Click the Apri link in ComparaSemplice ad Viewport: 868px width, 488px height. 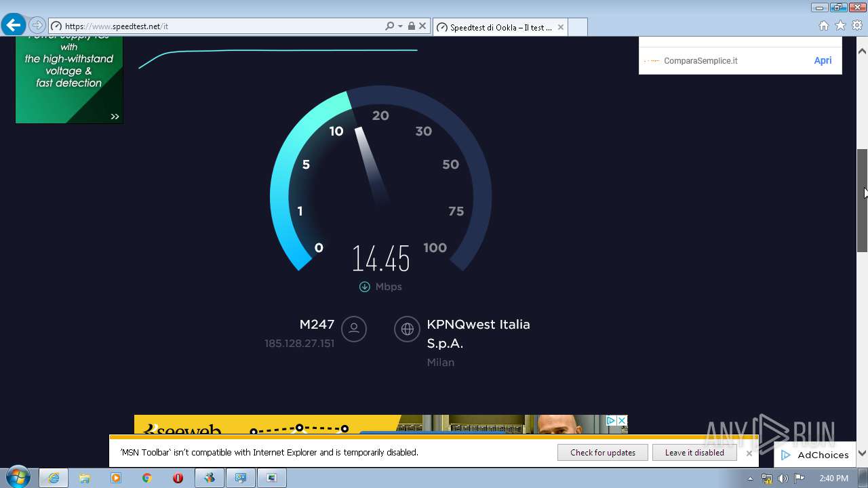pyautogui.click(x=823, y=60)
